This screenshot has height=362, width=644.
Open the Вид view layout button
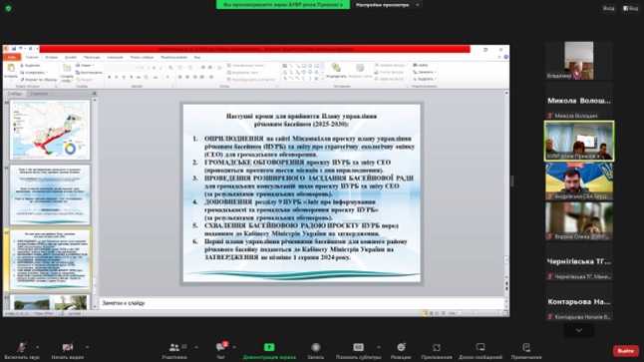(x=631, y=8)
